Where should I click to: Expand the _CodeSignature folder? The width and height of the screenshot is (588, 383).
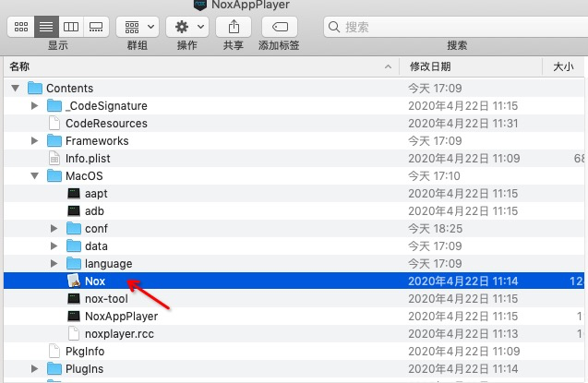[34, 106]
